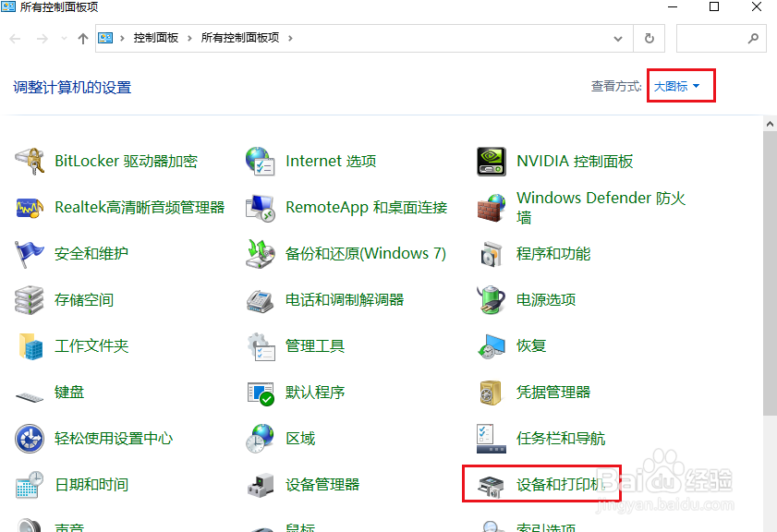
Task: Click the vertical scrollbar thumb
Action: tap(770, 273)
